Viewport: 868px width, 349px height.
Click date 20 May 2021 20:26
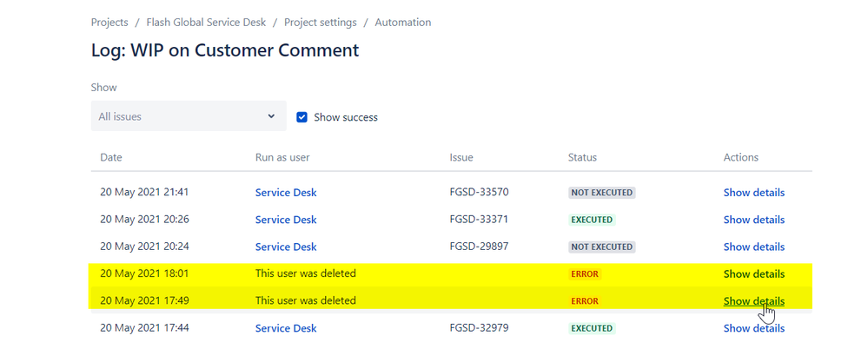(x=144, y=220)
